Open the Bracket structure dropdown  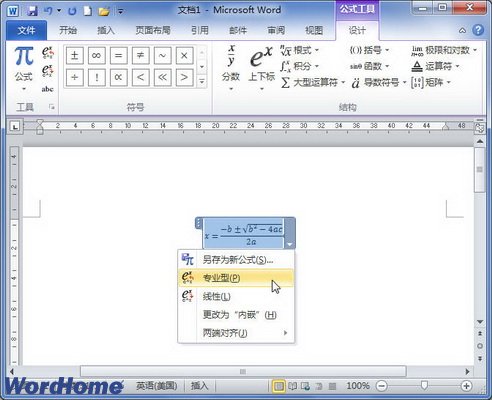370,50
